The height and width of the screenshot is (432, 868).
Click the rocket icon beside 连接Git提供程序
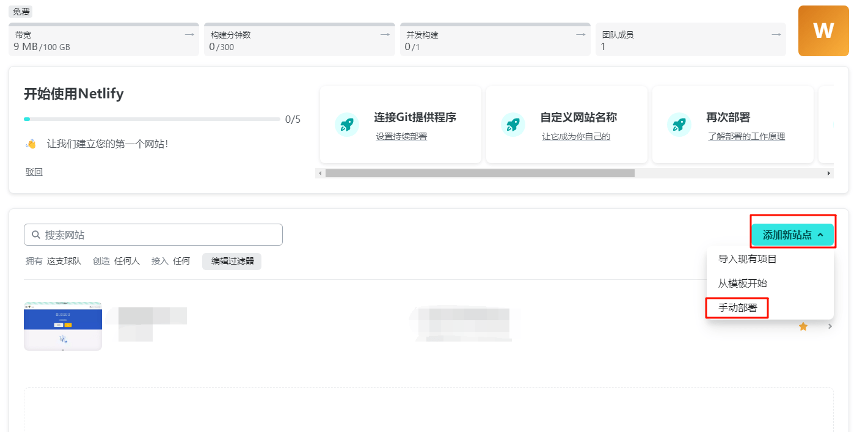tap(347, 125)
